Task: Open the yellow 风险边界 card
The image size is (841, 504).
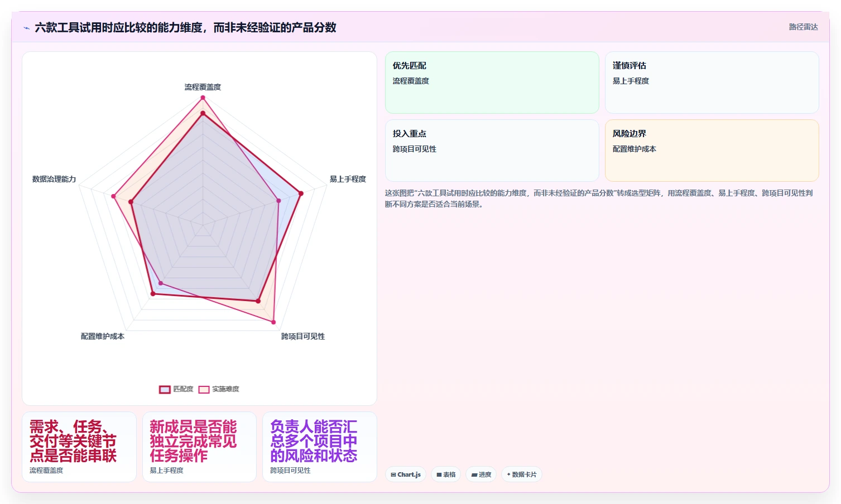Action: [712, 151]
